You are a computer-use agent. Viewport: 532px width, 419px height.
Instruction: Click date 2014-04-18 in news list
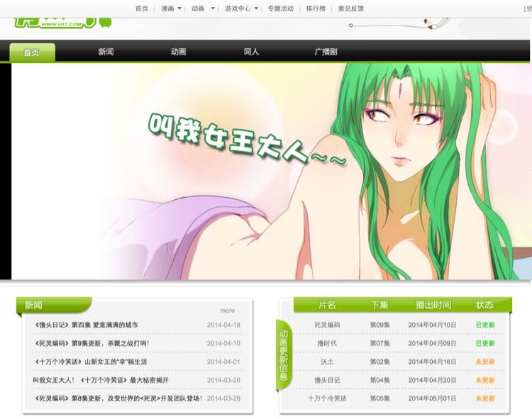pyautogui.click(x=223, y=325)
